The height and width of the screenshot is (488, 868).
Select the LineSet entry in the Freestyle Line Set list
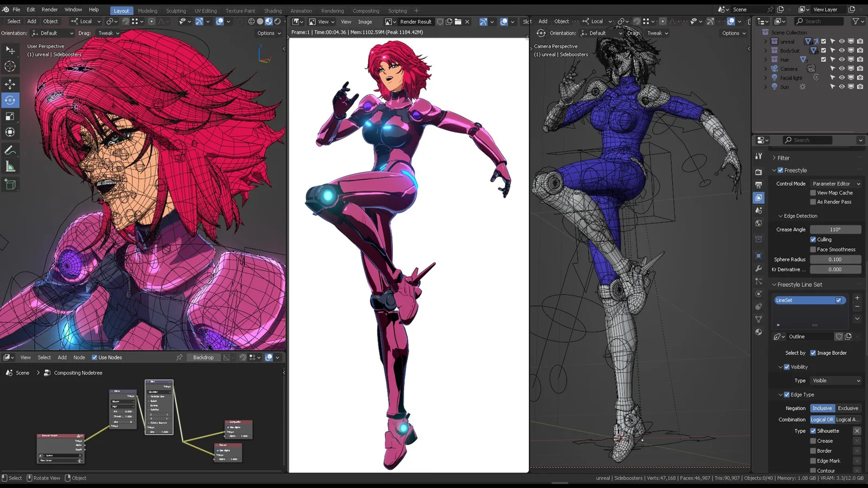803,300
